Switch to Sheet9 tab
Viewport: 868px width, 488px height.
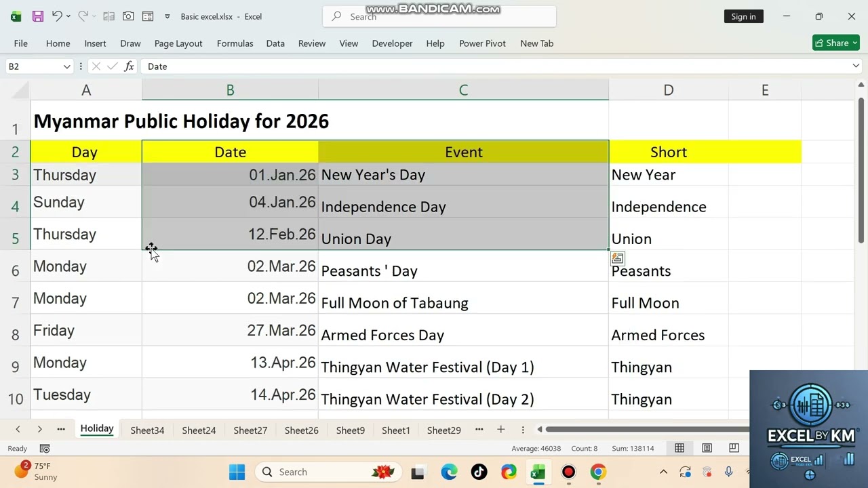[351, 430]
